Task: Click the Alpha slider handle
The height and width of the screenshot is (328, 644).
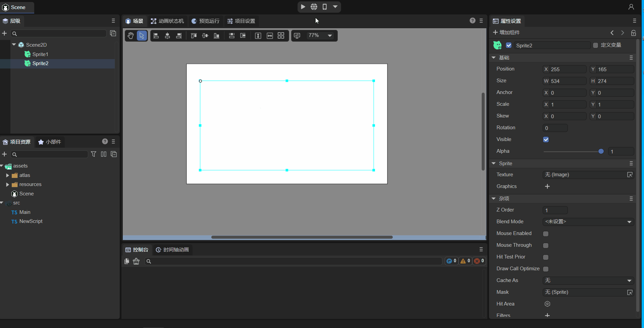Action: [x=601, y=151]
